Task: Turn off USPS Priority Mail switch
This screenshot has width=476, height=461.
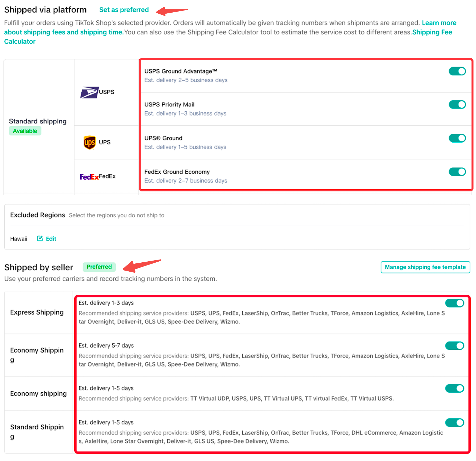Action: point(457,105)
